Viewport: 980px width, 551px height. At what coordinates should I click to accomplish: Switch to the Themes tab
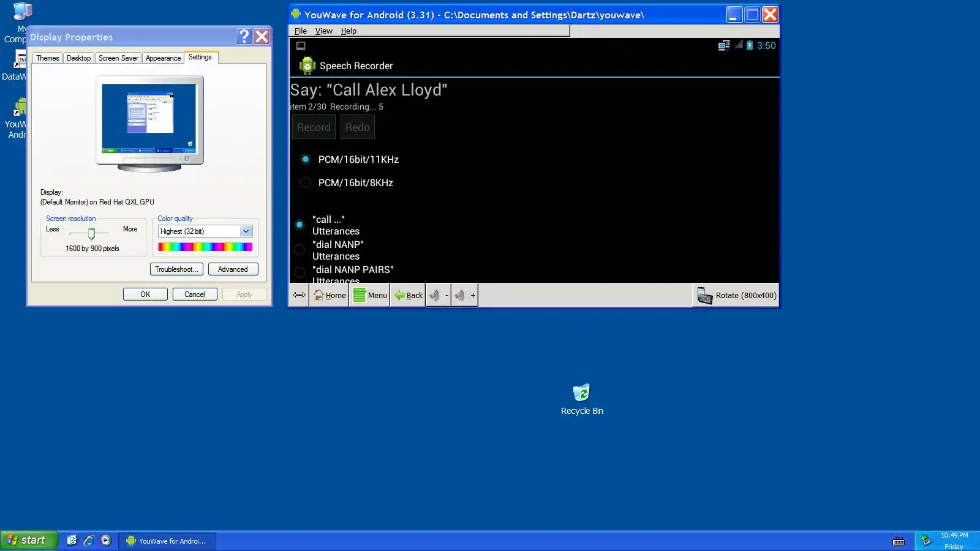(48, 58)
